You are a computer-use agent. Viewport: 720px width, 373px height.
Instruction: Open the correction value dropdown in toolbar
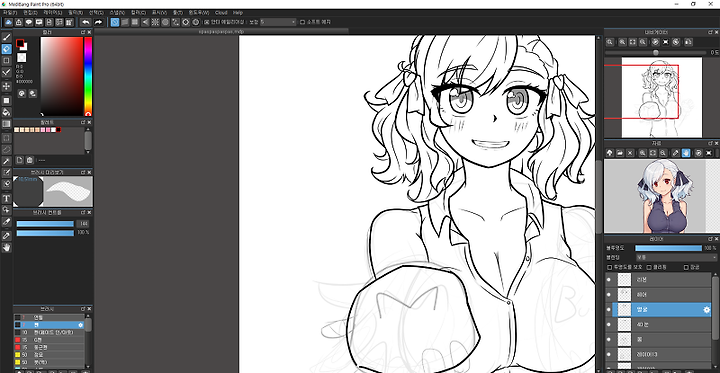click(x=278, y=22)
